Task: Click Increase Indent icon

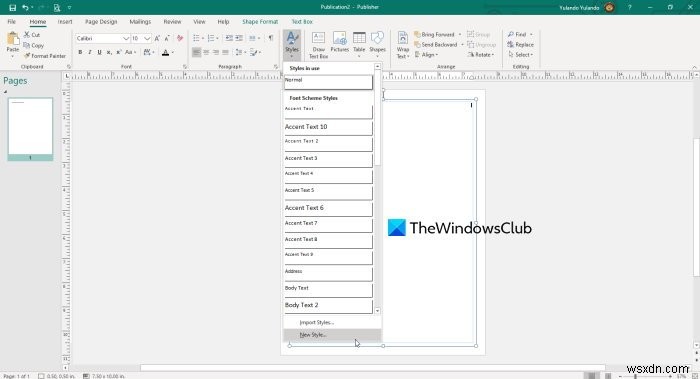Action: [x=239, y=39]
